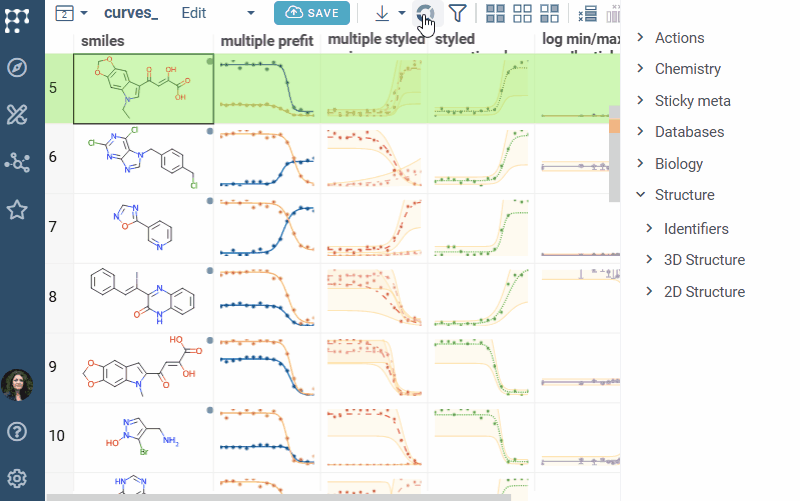Select row header 10
Image resolution: width=800 pixels, height=501 pixels.
[x=59, y=436]
